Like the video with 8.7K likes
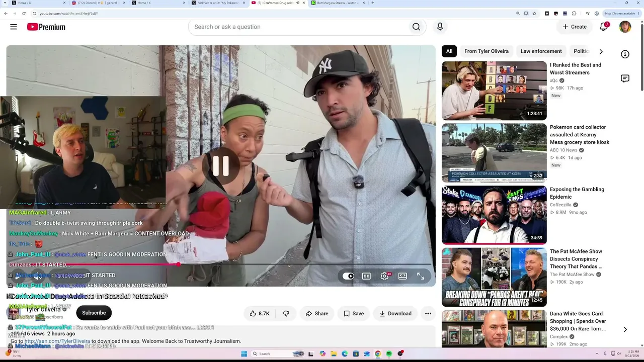 pyautogui.click(x=260, y=313)
